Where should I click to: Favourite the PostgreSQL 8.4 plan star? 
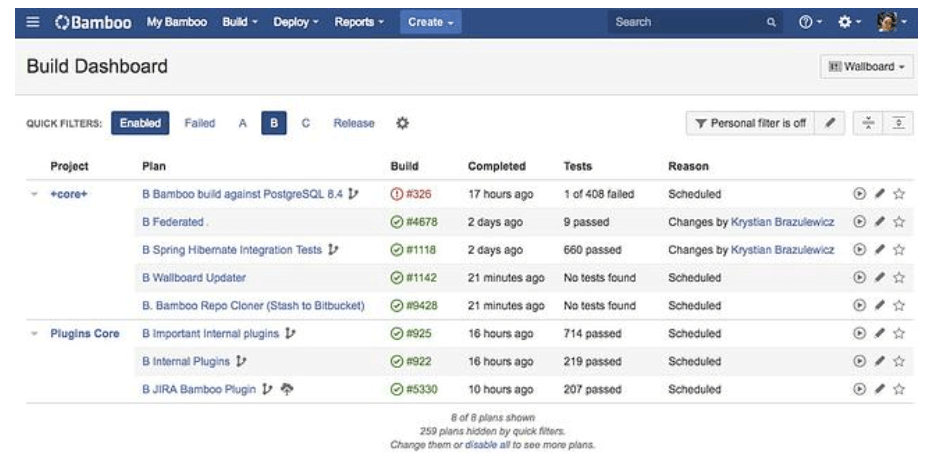(x=899, y=193)
